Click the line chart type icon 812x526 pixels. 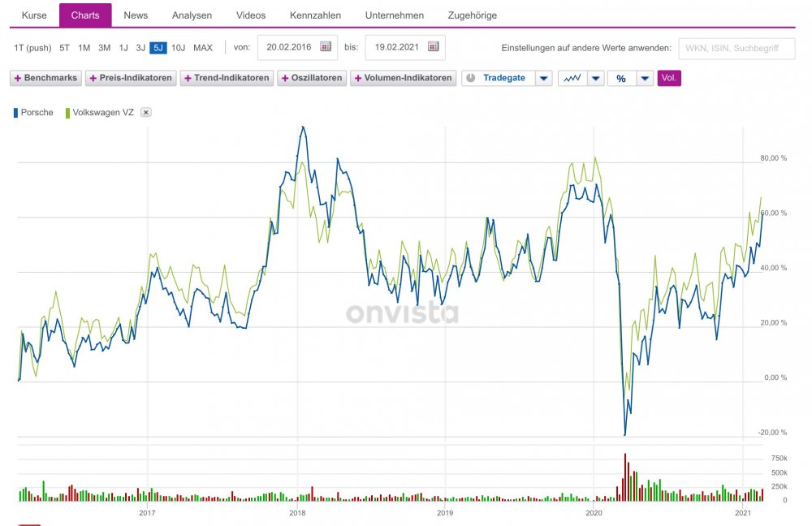click(x=572, y=78)
